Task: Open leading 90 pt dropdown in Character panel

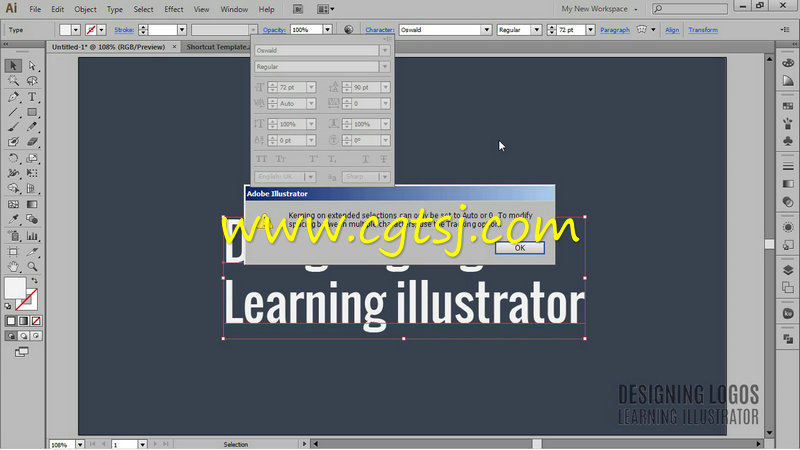Action: (x=385, y=87)
